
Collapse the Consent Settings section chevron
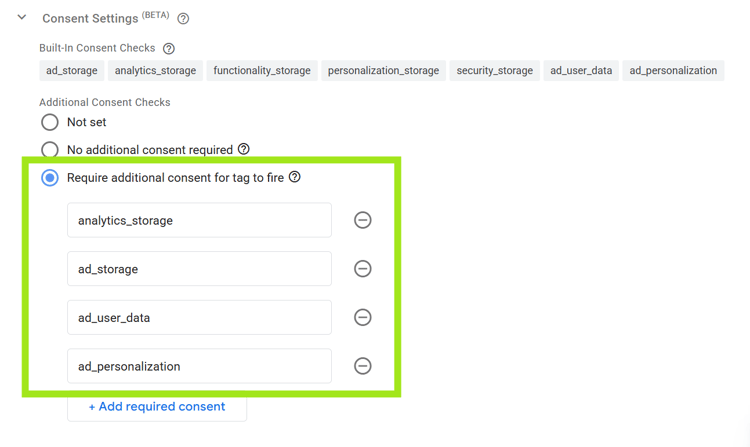[x=22, y=18]
